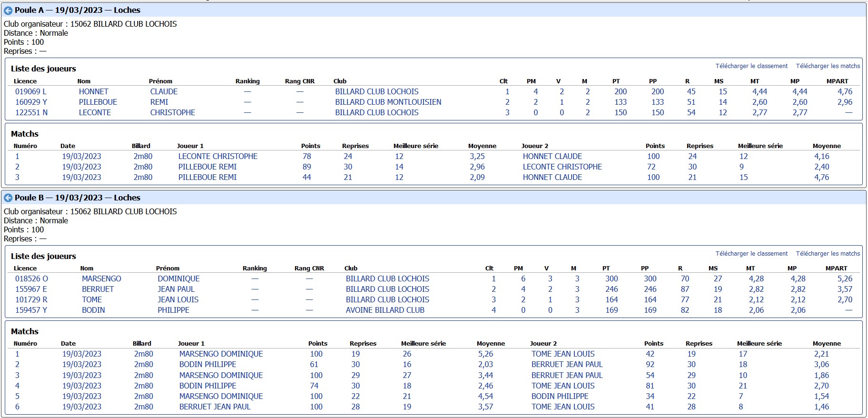The width and height of the screenshot is (868, 418).
Task: Click HONNET CLAUDE in Poule A match 3
Action: coord(552,177)
